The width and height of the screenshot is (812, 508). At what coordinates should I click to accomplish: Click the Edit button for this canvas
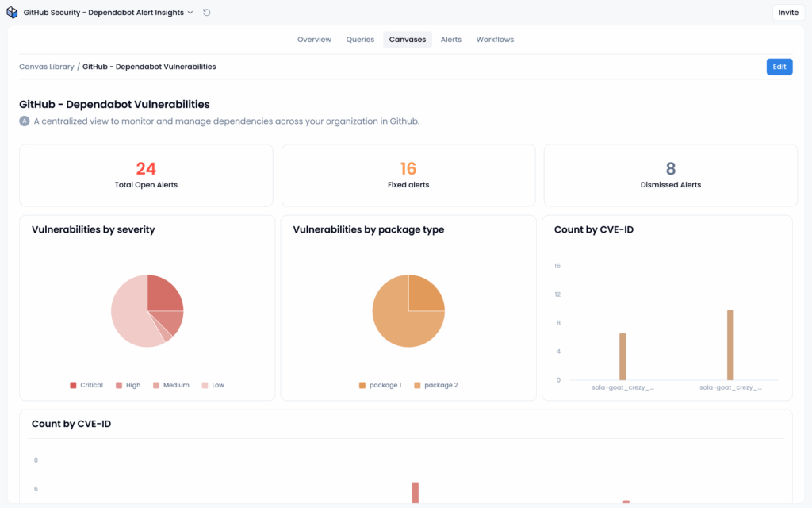coord(779,67)
